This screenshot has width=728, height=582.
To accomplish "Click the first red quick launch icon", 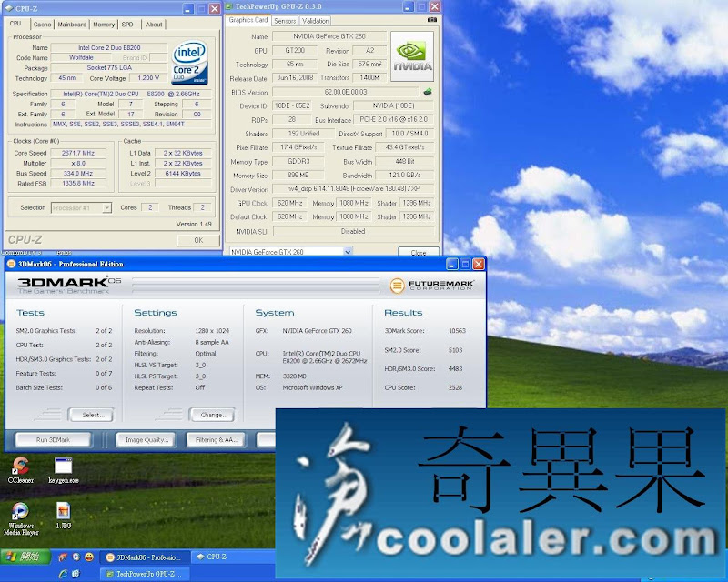I will coord(63,557).
